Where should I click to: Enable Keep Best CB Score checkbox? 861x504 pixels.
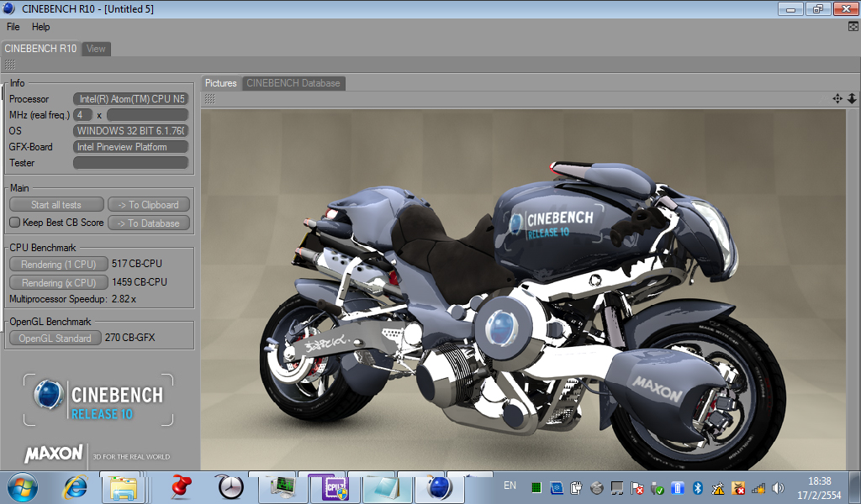[14, 223]
